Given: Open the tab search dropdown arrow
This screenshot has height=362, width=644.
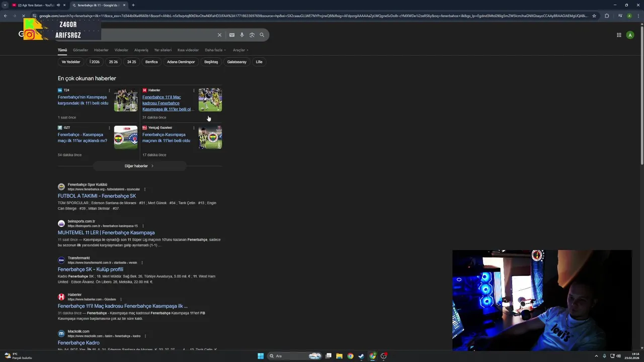Looking at the screenshot, I should 5,5.
